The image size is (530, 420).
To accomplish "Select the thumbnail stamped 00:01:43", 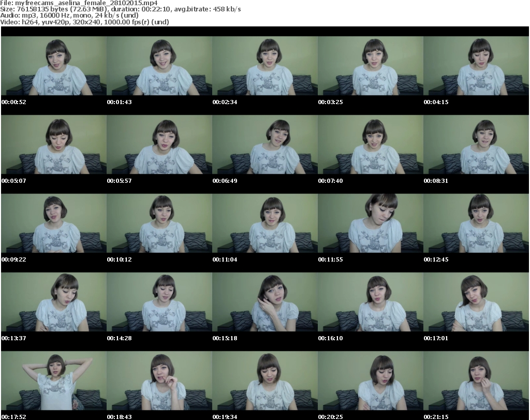I will 159,66.
